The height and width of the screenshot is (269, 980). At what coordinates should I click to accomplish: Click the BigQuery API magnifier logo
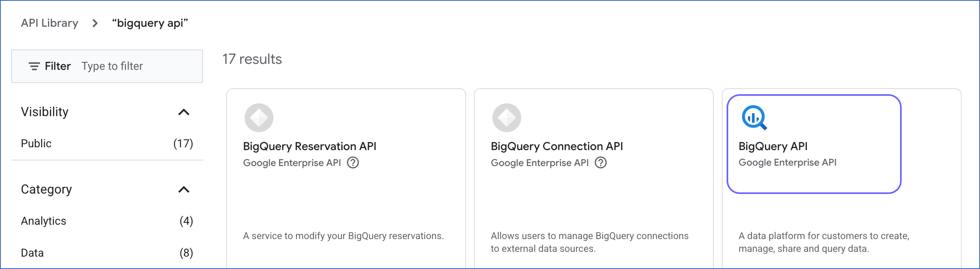pyautogui.click(x=754, y=118)
